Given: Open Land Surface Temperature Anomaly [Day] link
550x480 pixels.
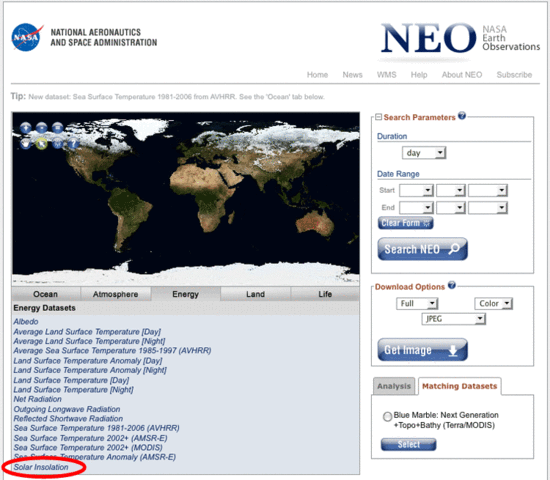Looking at the screenshot, I should click(x=88, y=361).
